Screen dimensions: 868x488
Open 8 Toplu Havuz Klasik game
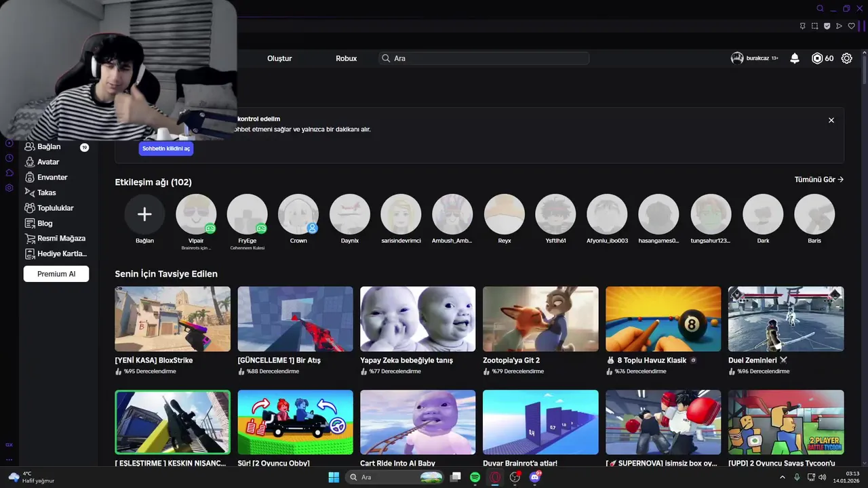663,319
